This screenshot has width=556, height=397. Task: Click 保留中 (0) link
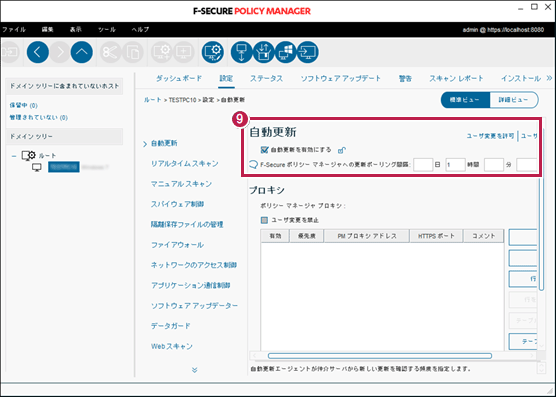tap(23, 105)
